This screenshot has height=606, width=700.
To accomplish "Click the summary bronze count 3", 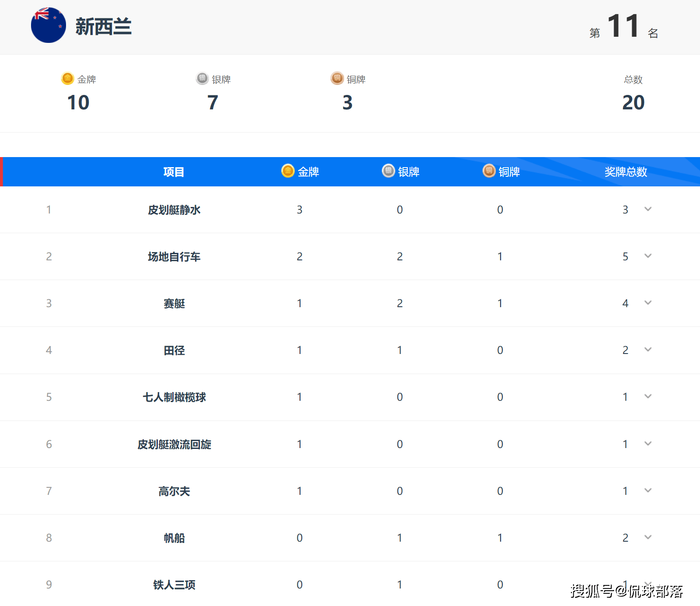I will pos(347,103).
